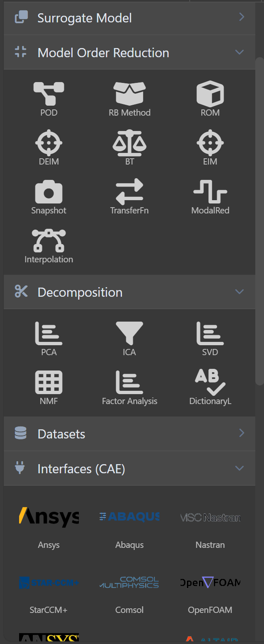Select the ModalRed waveform icon
Image resolution: width=264 pixels, height=644 pixels.
tap(210, 191)
